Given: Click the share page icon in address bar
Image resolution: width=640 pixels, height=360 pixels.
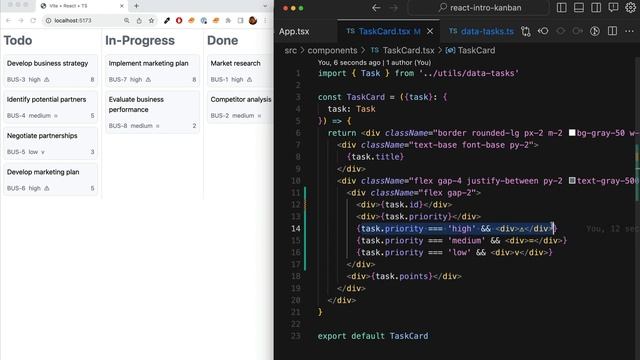Looking at the screenshot, I should click(139, 20).
